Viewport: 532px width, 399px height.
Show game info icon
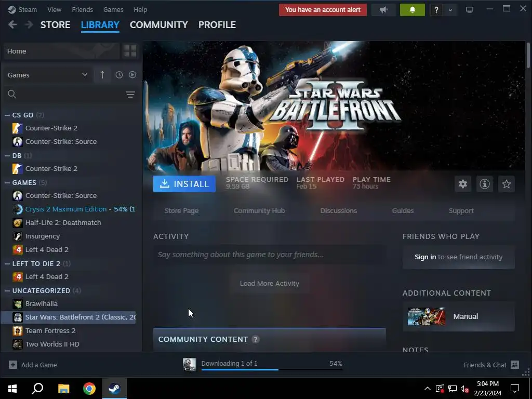pos(485,184)
